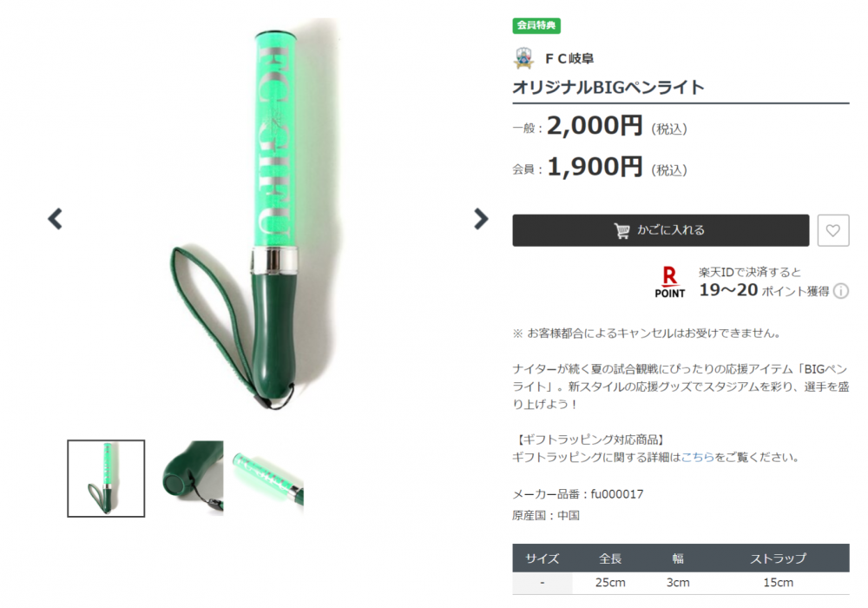The image size is (868, 608).
Task: Select the handle bottom close-up thumbnail
Action: (192, 479)
